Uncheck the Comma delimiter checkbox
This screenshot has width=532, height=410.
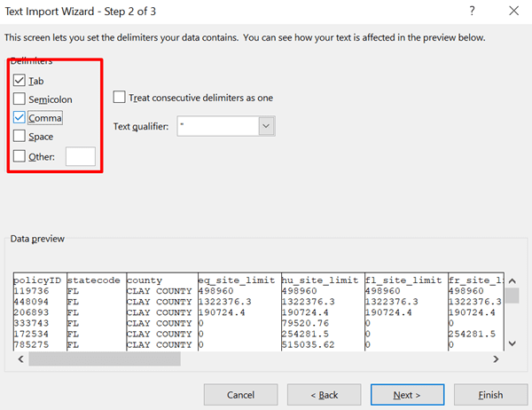coord(20,118)
